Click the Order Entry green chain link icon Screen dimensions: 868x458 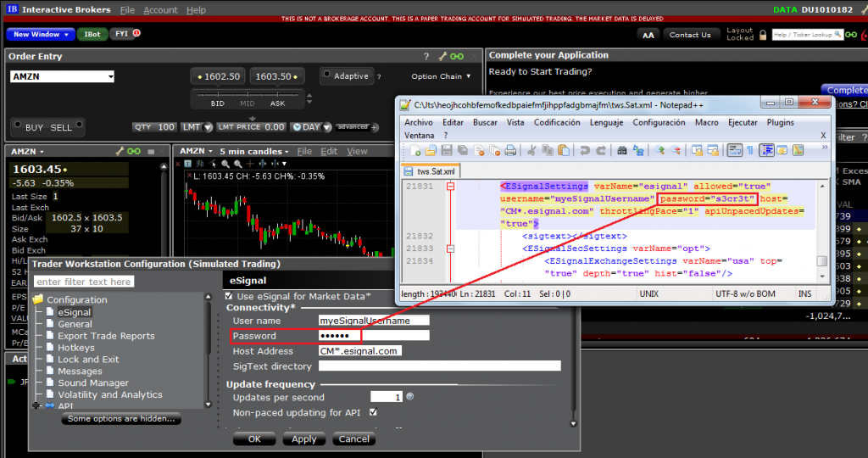coord(457,56)
